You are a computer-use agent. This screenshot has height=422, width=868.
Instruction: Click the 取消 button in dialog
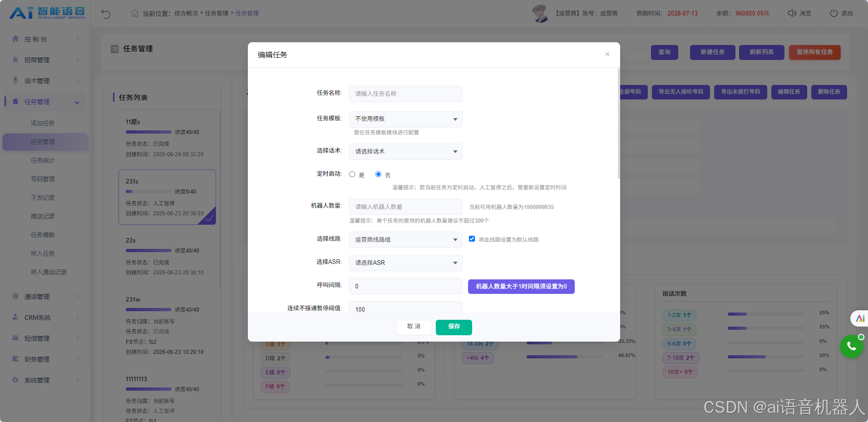point(414,327)
